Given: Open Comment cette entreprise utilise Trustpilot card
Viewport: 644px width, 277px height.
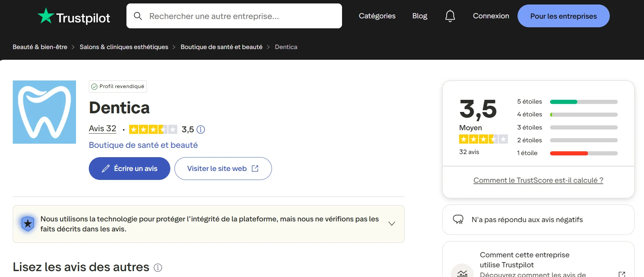Looking at the screenshot, I should pos(538,259).
